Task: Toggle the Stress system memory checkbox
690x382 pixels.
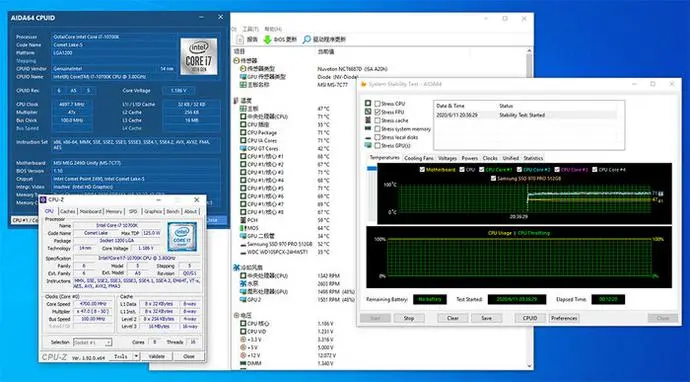Action: (377, 129)
